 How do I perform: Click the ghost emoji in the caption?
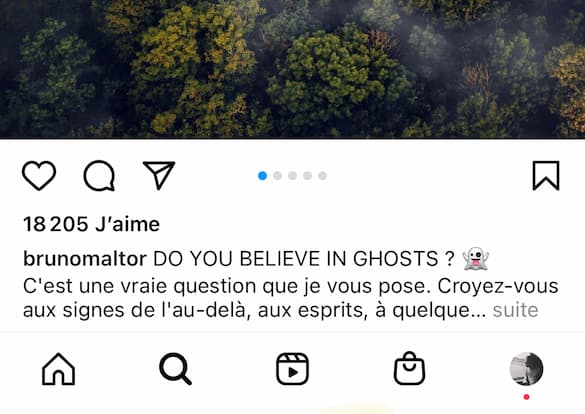(475, 258)
